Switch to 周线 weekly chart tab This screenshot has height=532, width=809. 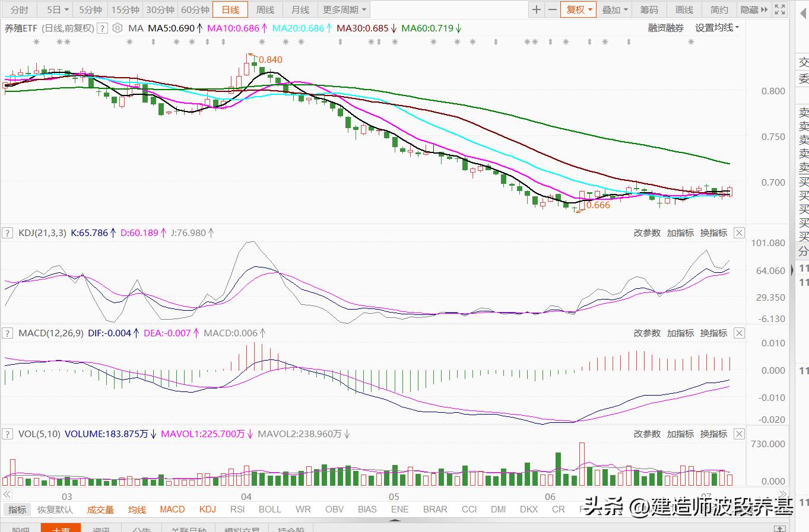[x=265, y=9]
